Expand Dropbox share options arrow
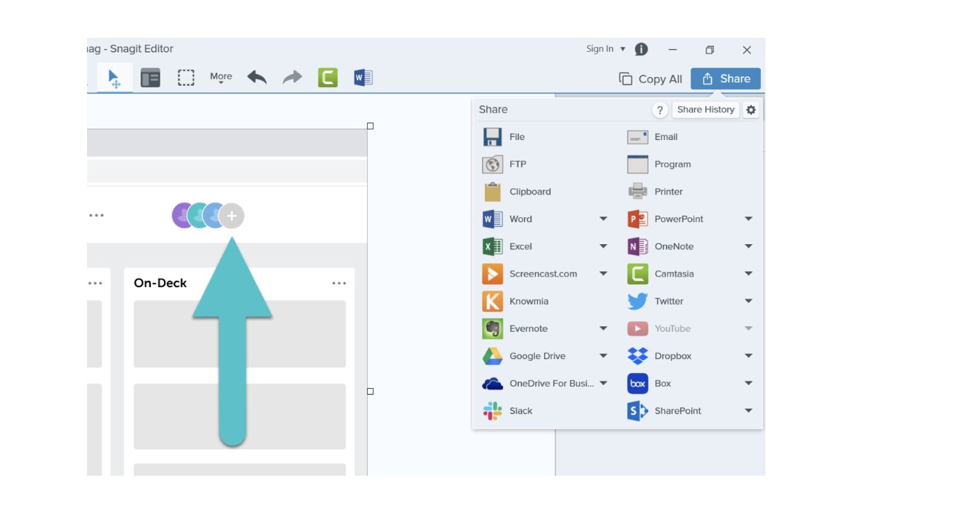The width and height of the screenshot is (980, 530). click(x=749, y=356)
